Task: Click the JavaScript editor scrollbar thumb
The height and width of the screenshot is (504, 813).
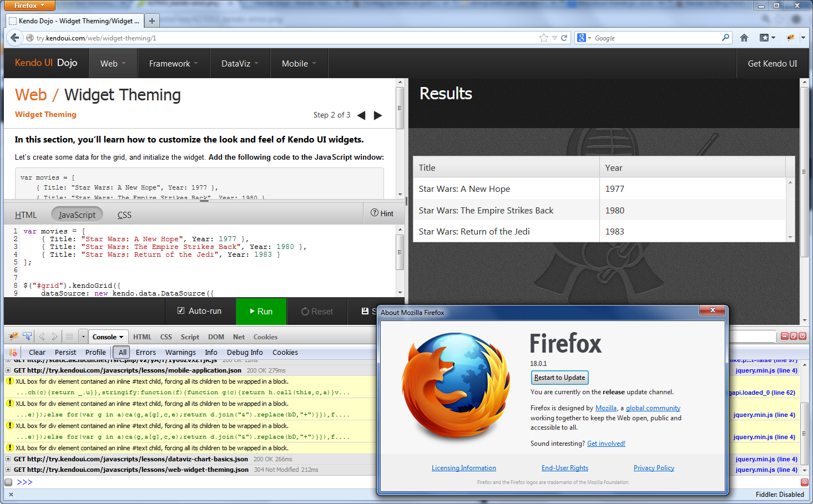Action: pos(399,252)
